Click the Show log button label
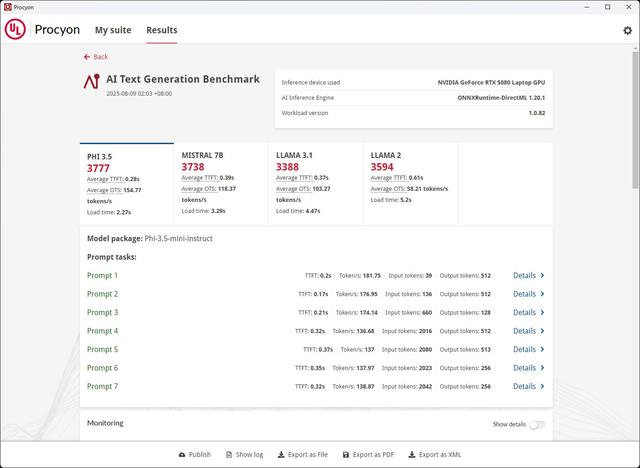640x468 pixels. [249, 455]
